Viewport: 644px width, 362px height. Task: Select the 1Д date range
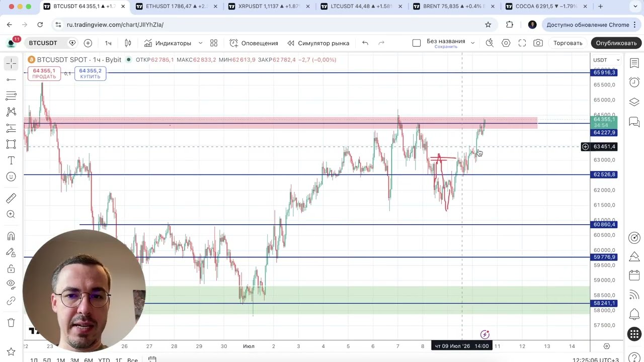(x=34, y=360)
